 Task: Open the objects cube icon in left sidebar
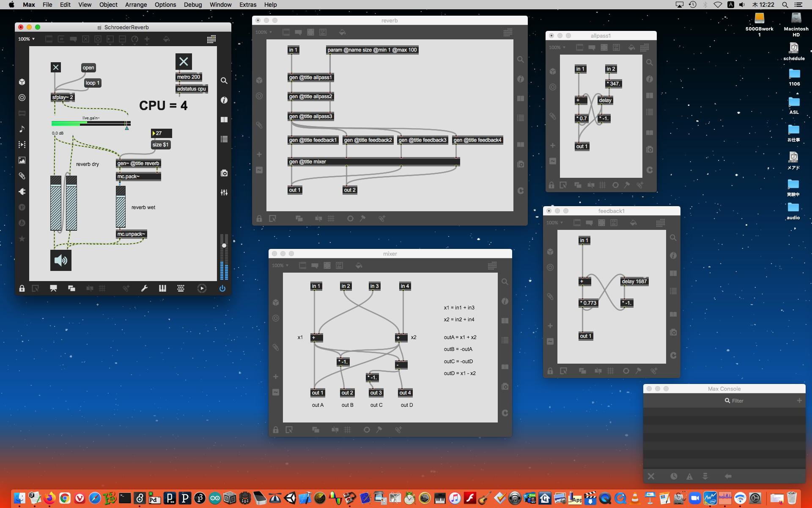point(22,82)
